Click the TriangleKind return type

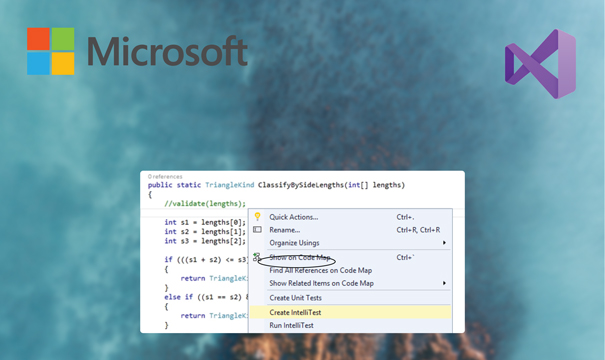click(x=230, y=185)
